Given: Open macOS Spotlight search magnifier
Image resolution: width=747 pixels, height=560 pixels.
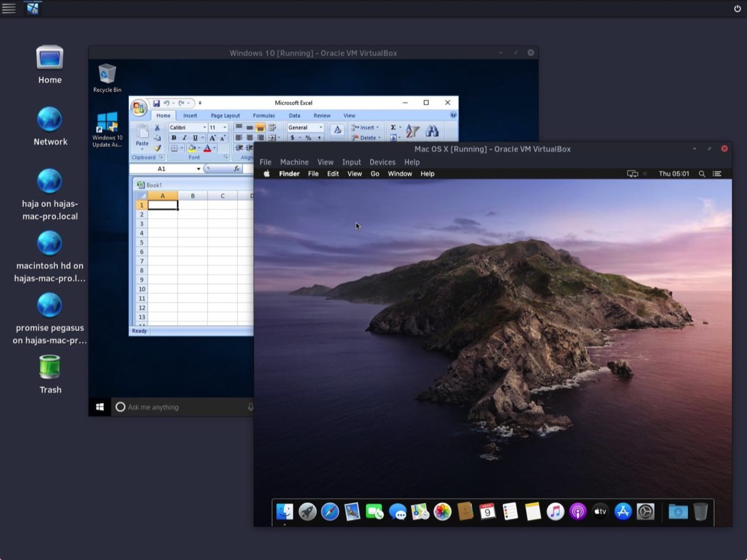Looking at the screenshot, I should (x=702, y=174).
